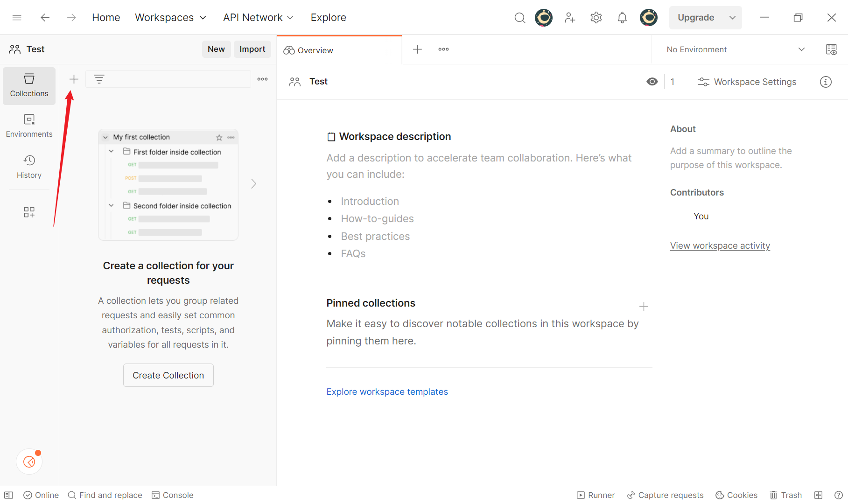Open the Environments sidebar panel

coord(29,126)
